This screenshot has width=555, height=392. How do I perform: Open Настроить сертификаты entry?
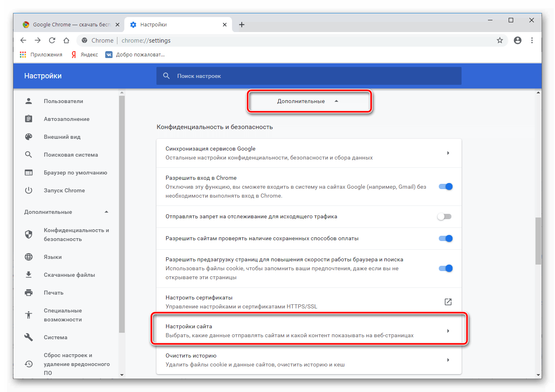tap(309, 302)
